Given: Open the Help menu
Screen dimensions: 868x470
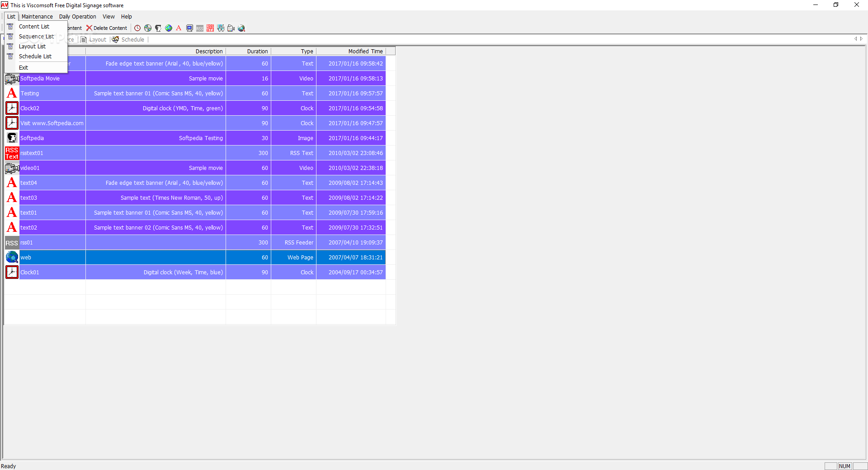Looking at the screenshot, I should click(x=126, y=17).
